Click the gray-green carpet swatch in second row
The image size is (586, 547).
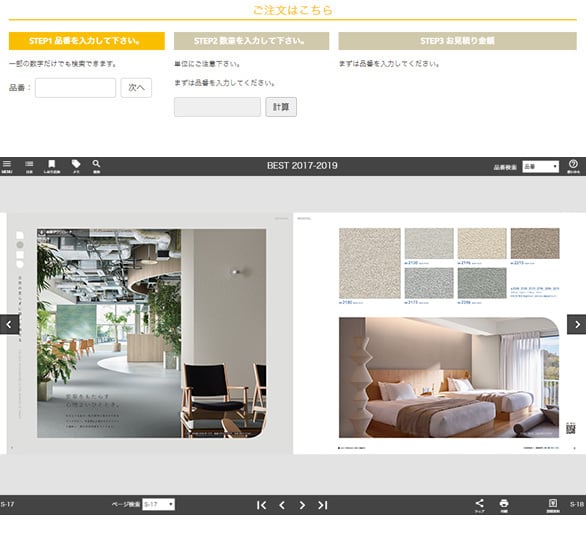click(482, 283)
